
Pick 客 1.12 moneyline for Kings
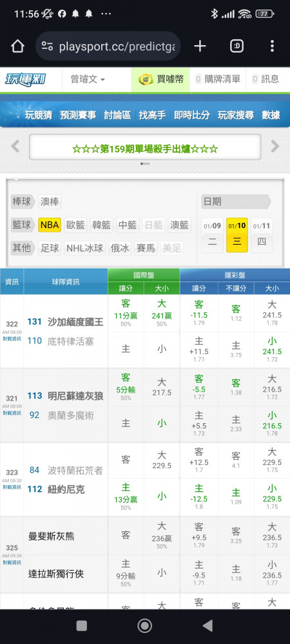pyautogui.click(x=236, y=314)
